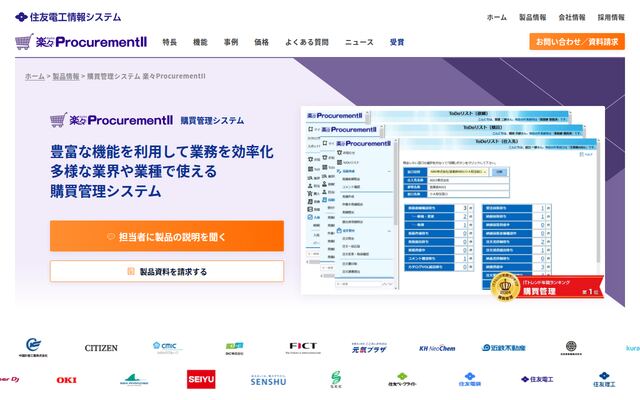The height and width of the screenshot is (400, 640).
Task: Click the 住友ベークライト customer logo
Action: pyautogui.click(x=402, y=380)
